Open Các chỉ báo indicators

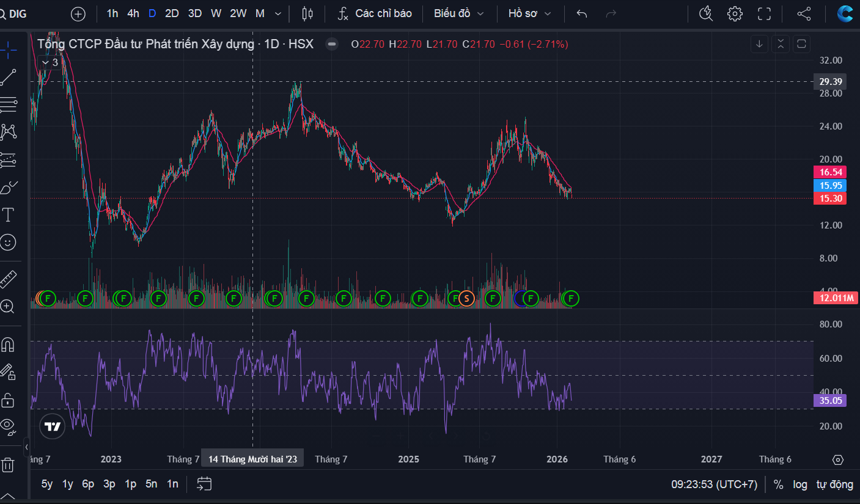[x=375, y=13]
